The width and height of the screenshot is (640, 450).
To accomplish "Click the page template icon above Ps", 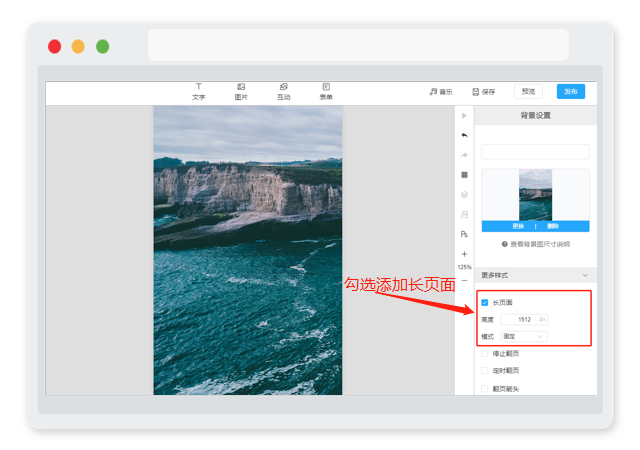I will [464, 214].
